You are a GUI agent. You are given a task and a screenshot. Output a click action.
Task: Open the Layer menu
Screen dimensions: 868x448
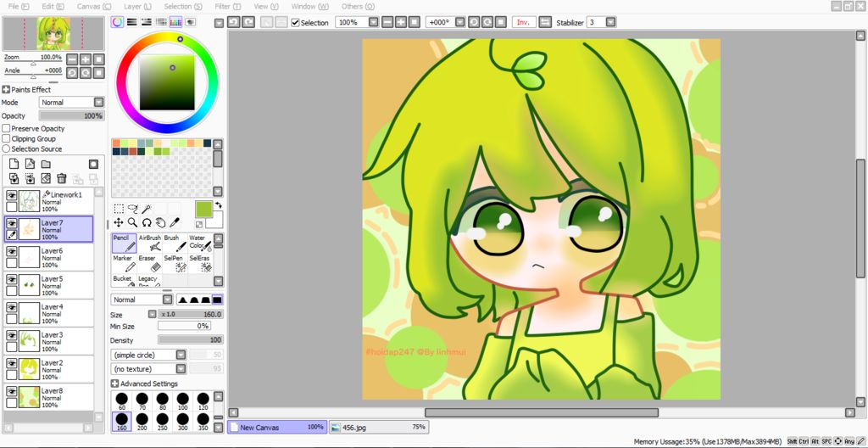point(138,7)
